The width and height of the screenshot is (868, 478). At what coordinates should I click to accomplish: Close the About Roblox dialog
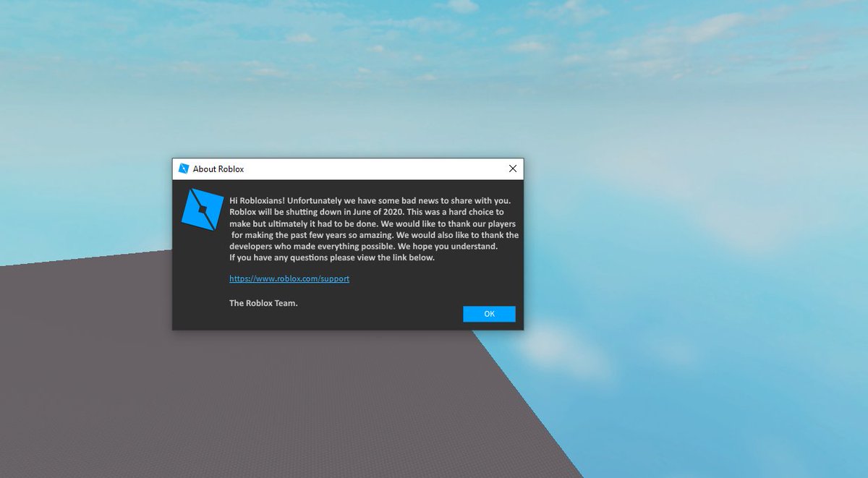pos(512,168)
